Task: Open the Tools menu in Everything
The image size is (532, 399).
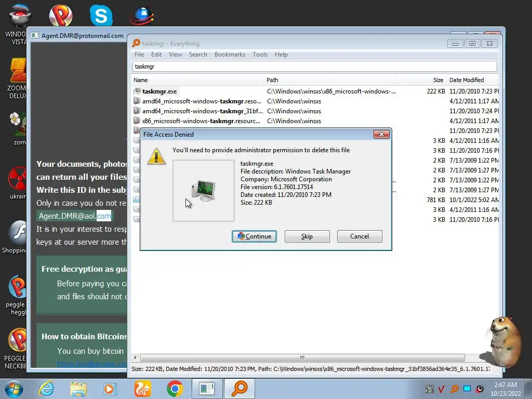Action: (x=260, y=54)
